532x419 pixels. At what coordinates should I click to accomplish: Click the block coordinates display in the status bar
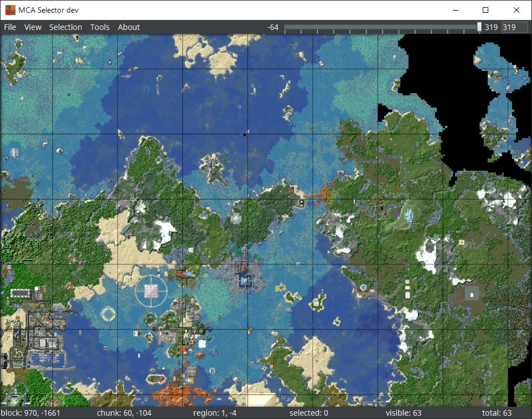click(28, 412)
